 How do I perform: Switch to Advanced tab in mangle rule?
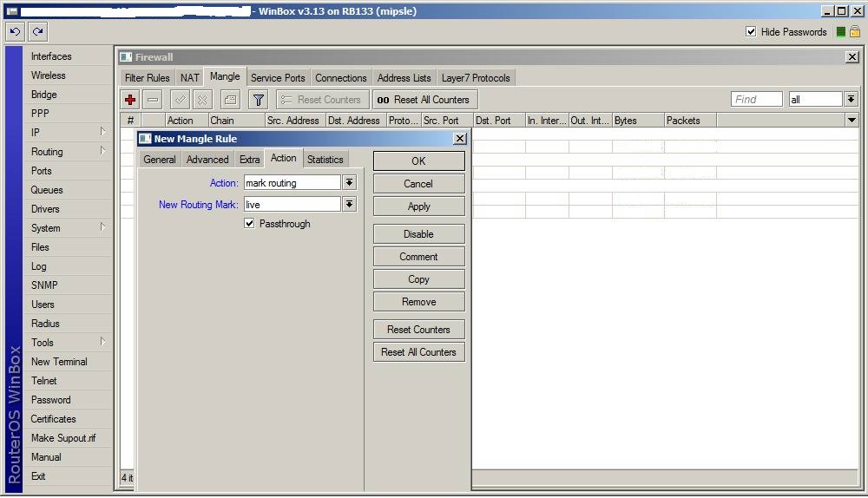(207, 160)
